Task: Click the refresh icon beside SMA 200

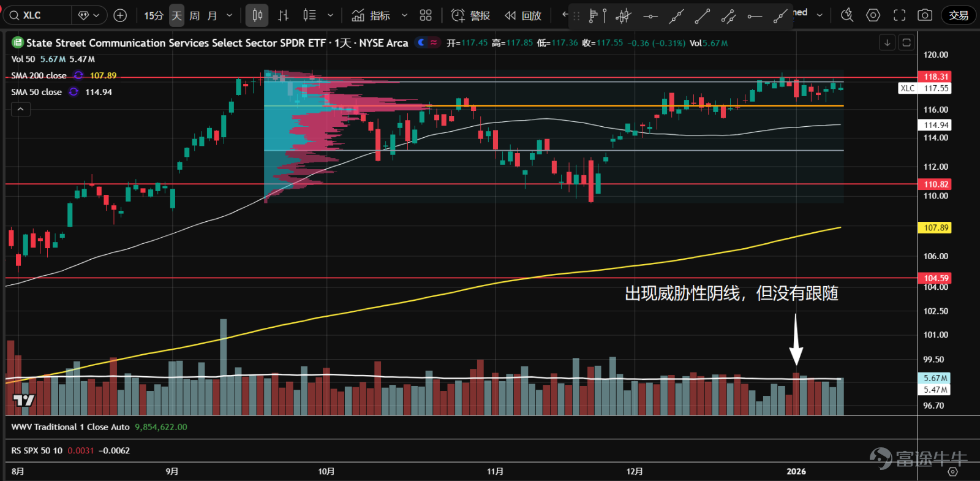Action: 78,75
